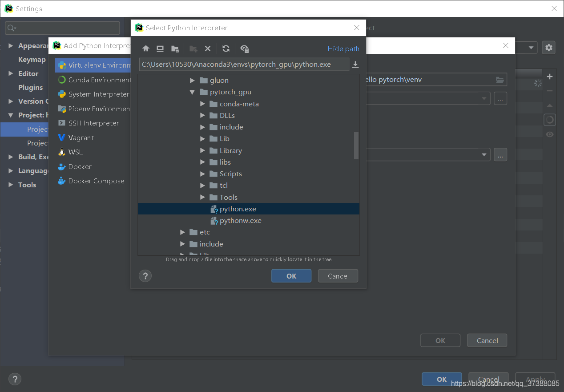Click Hide path link
564x392 pixels.
(343, 48)
